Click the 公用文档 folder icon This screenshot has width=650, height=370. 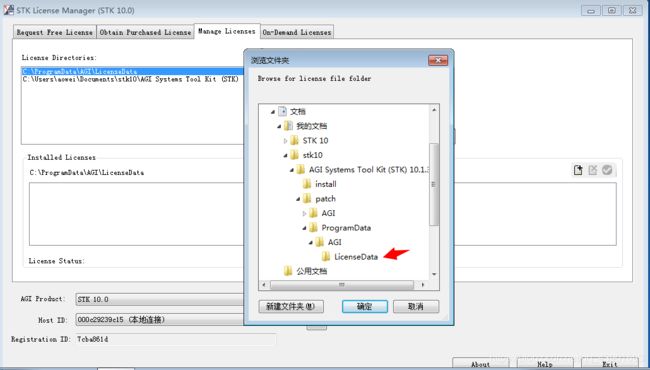288,271
